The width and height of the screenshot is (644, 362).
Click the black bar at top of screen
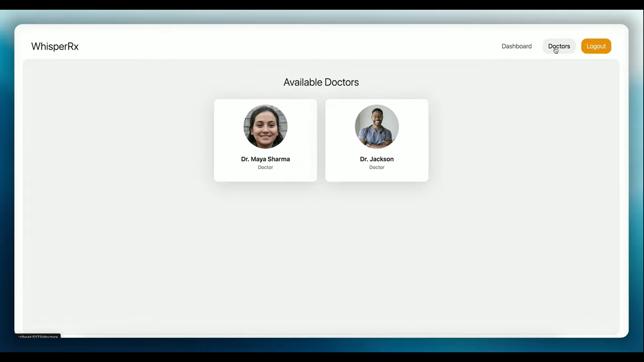[322, 4]
